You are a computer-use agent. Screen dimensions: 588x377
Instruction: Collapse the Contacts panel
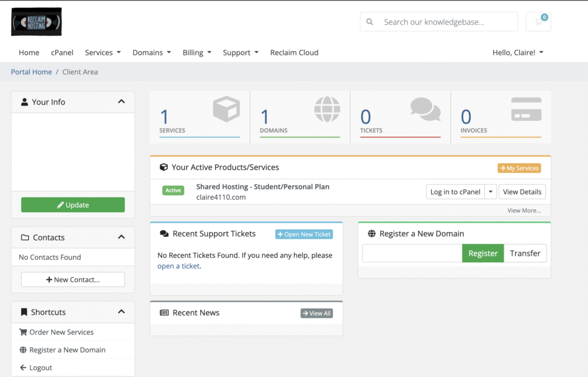click(x=121, y=237)
